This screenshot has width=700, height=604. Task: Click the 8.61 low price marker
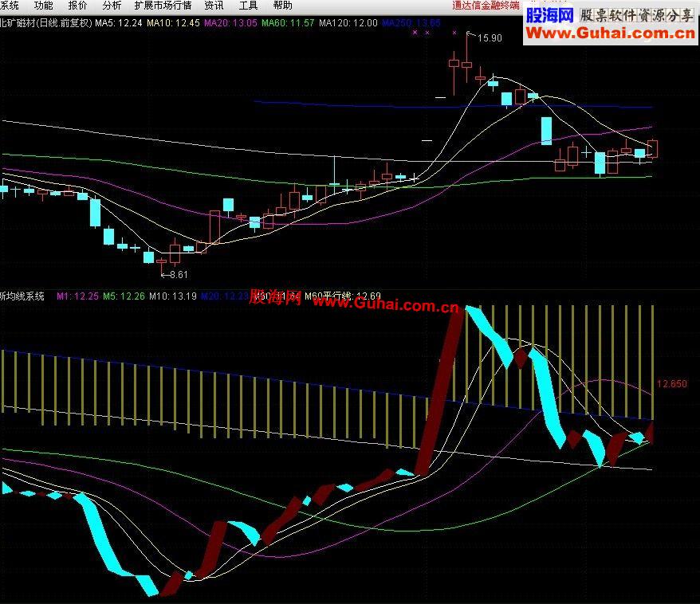(x=179, y=275)
